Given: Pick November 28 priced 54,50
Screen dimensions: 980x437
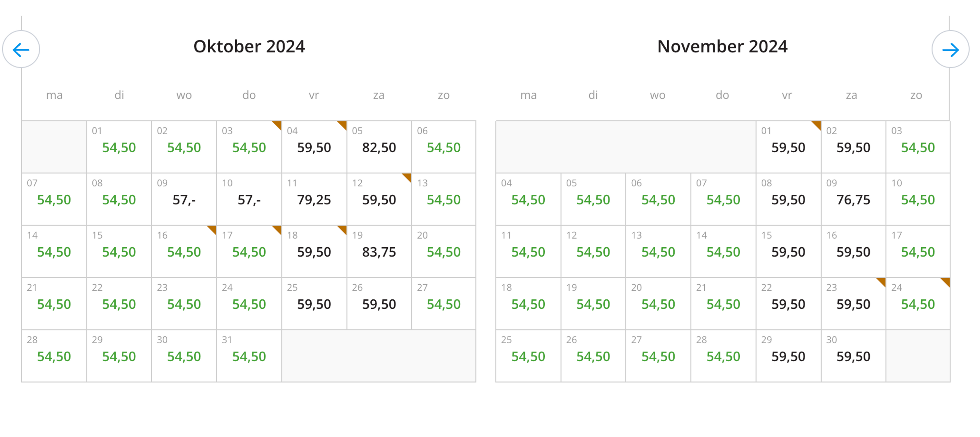Looking at the screenshot, I should point(724,356).
